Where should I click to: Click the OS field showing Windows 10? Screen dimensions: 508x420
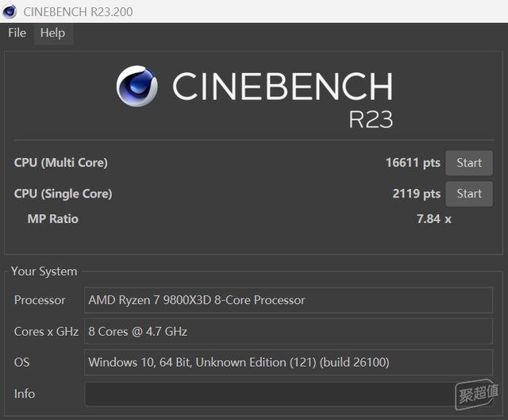pyautogui.click(x=288, y=362)
